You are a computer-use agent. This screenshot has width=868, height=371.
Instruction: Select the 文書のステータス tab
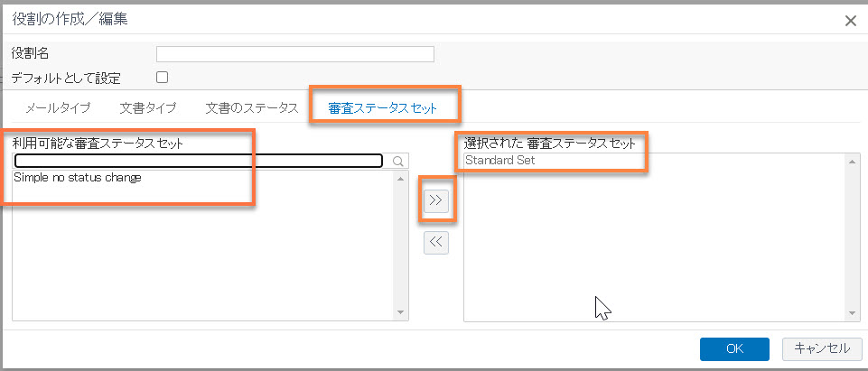(252, 107)
